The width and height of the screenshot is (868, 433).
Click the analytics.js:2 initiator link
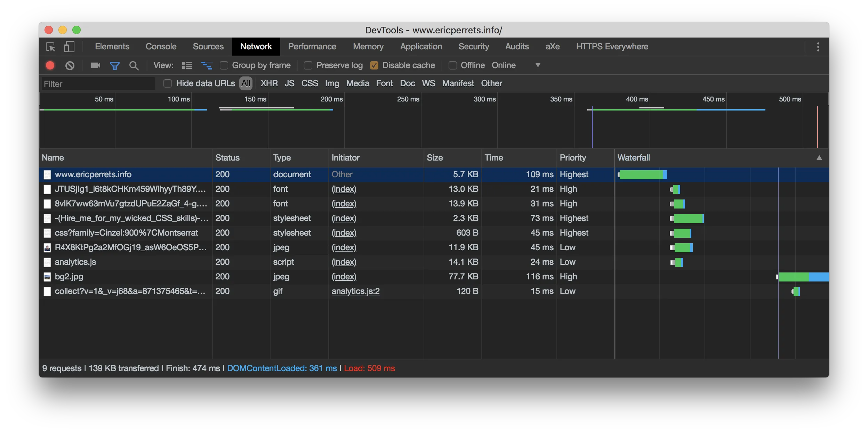tap(355, 290)
